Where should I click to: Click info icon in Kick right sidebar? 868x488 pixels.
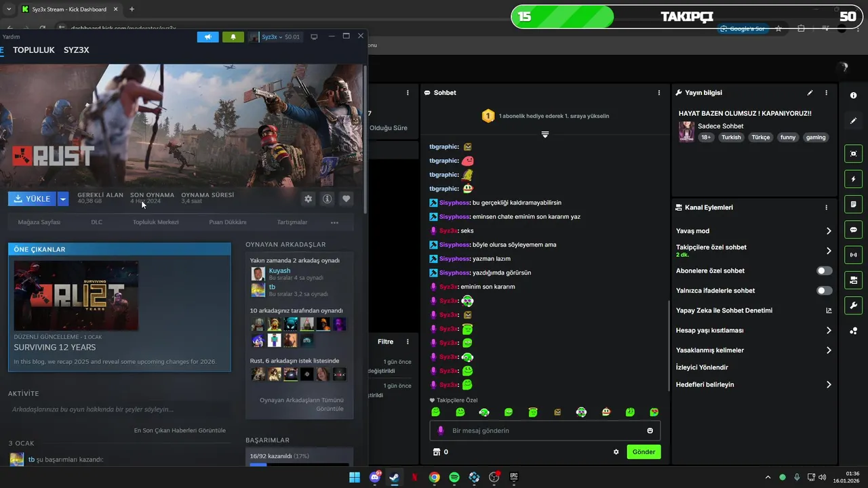[x=854, y=96]
